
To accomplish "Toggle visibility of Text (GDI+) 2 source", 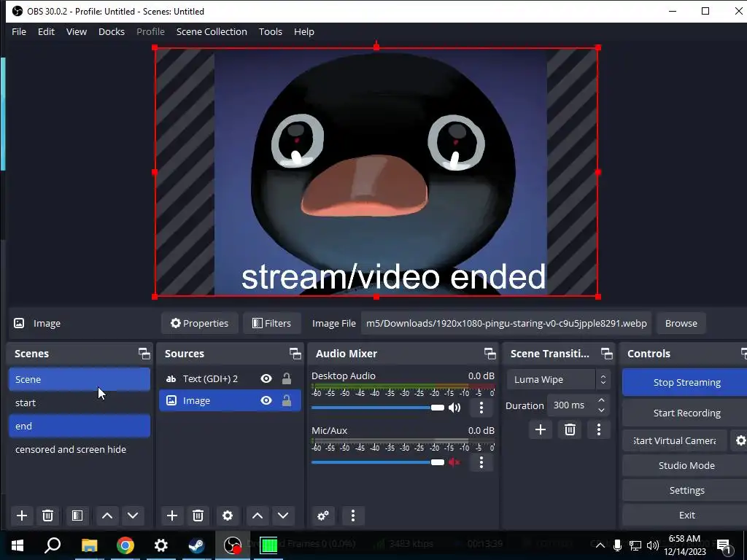I will tap(266, 378).
